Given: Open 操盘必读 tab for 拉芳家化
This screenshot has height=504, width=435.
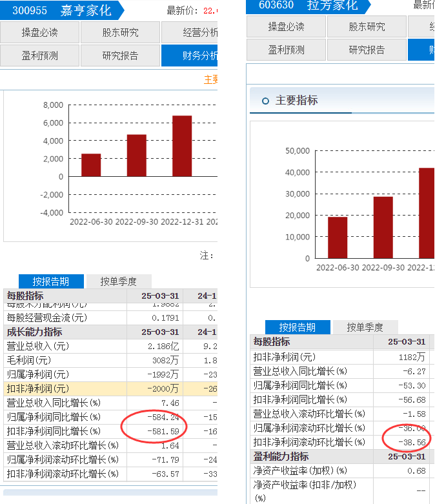Looking at the screenshot, I should [286, 26].
